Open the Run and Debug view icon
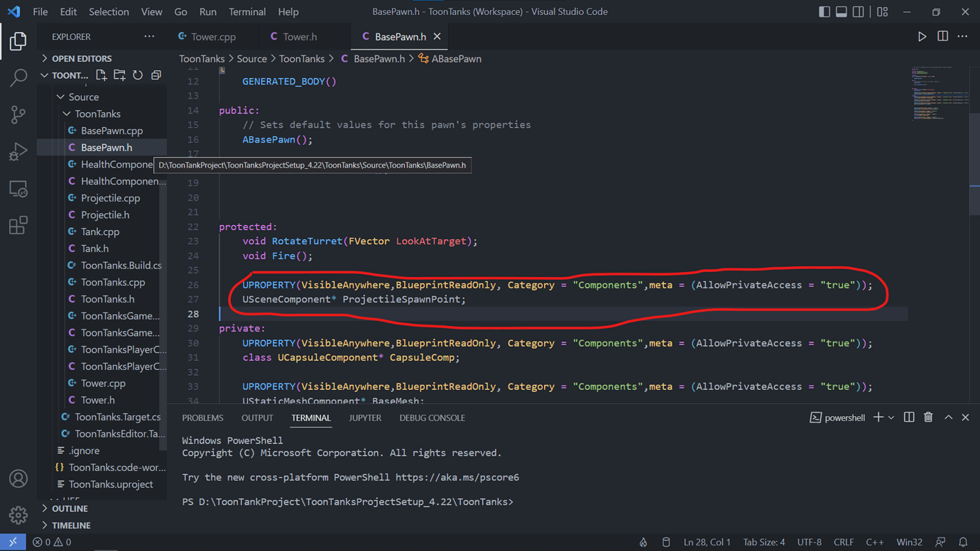 click(x=18, y=151)
